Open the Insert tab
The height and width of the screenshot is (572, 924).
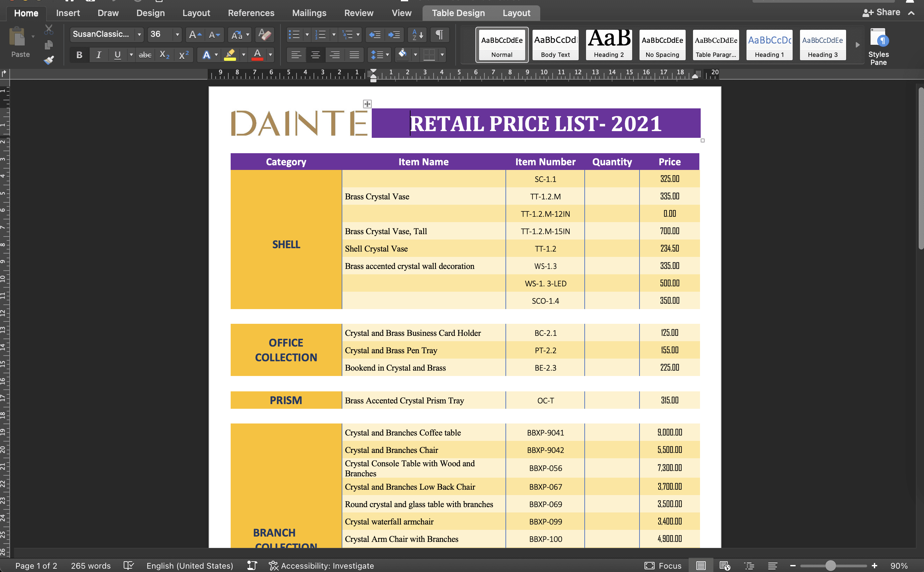pyautogui.click(x=68, y=13)
